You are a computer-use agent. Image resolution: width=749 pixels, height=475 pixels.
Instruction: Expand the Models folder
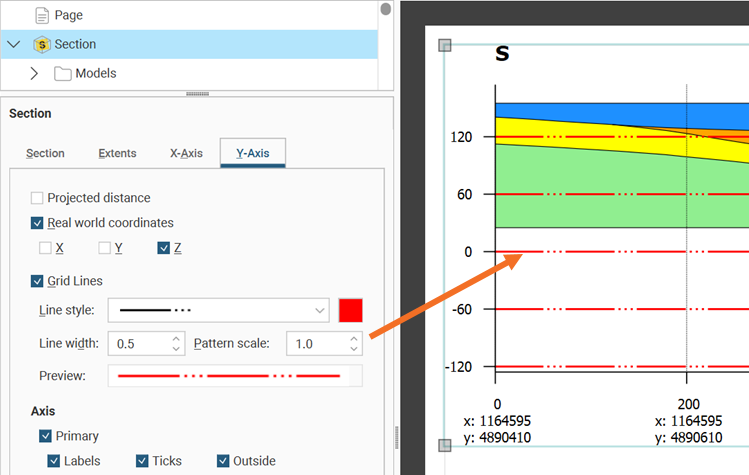(34, 73)
